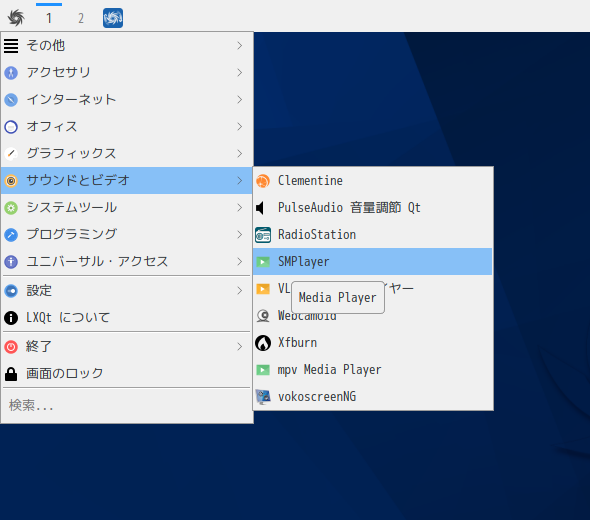Click the PulseAudio speaker icon

click(260, 208)
